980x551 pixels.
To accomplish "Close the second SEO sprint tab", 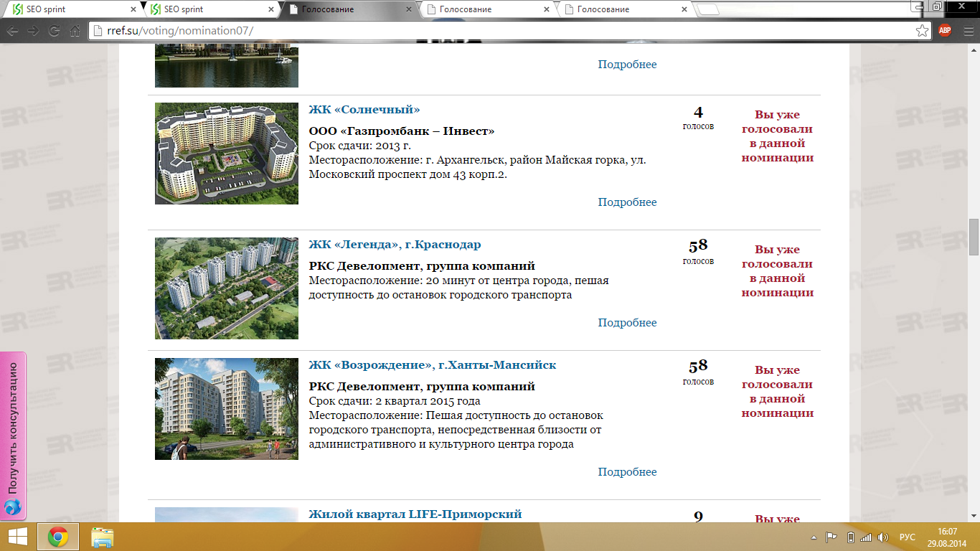I will pyautogui.click(x=271, y=9).
